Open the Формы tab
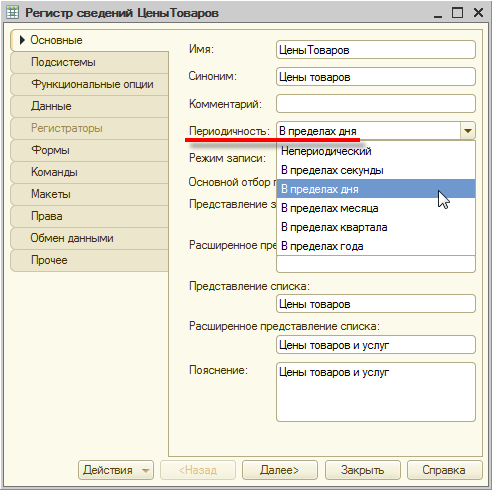 coord(89,150)
